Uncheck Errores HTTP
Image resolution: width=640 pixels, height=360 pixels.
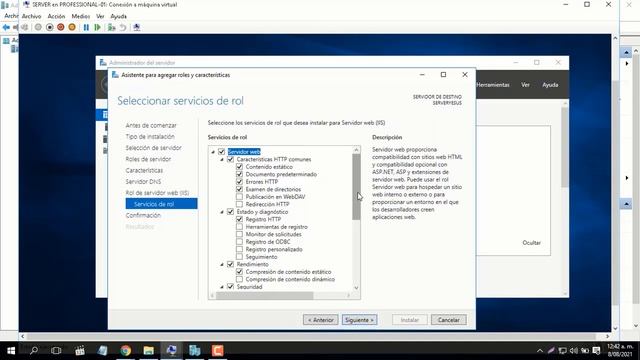(x=240, y=182)
